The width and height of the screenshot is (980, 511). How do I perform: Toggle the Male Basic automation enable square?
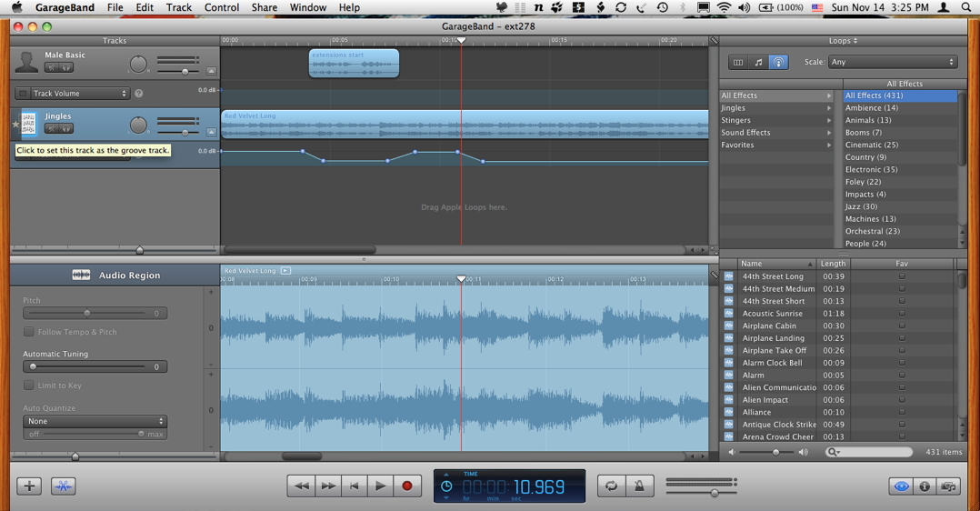(x=23, y=93)
